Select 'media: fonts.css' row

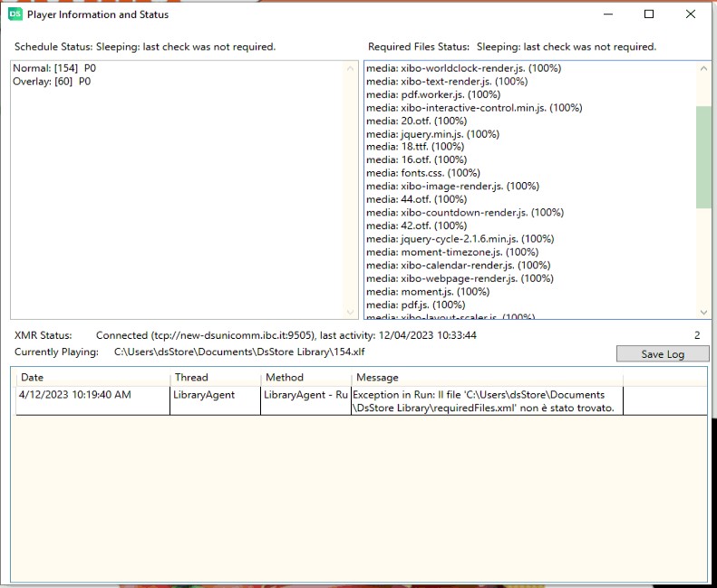[423, 173]
